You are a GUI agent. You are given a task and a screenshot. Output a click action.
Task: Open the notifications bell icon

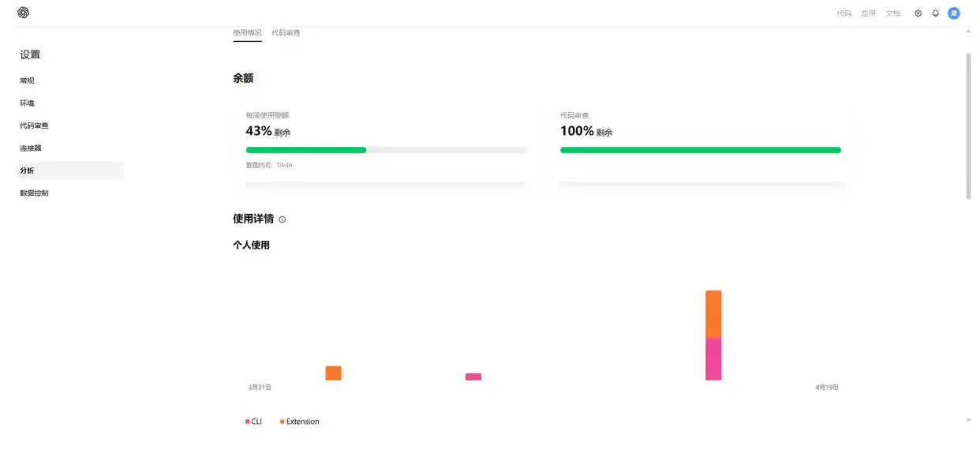[936, 13]
